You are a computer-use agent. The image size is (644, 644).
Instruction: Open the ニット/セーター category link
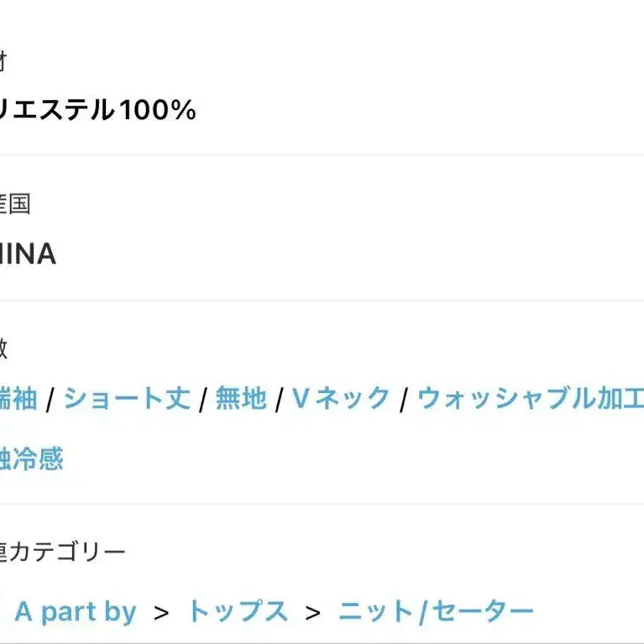[x=436, y=611]
